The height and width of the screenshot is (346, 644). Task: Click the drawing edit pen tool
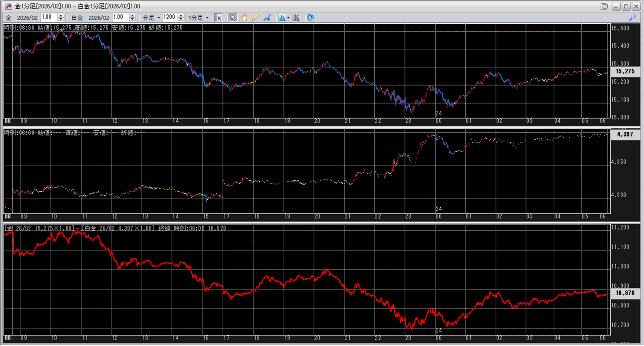[x=267, y=18]
